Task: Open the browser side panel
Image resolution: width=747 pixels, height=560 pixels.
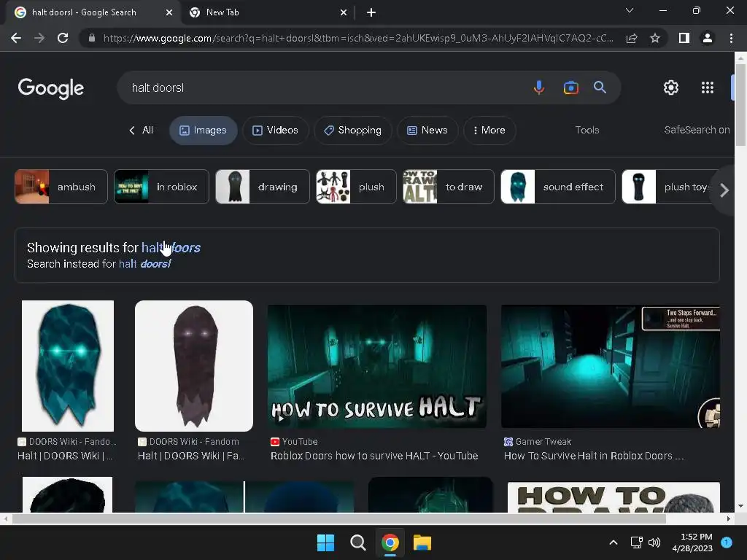Action: click(x=684, y=38)
